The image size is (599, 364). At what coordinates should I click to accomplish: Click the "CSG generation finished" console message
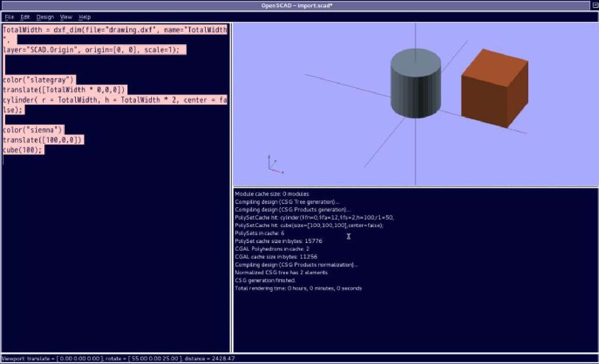(265, 280)
